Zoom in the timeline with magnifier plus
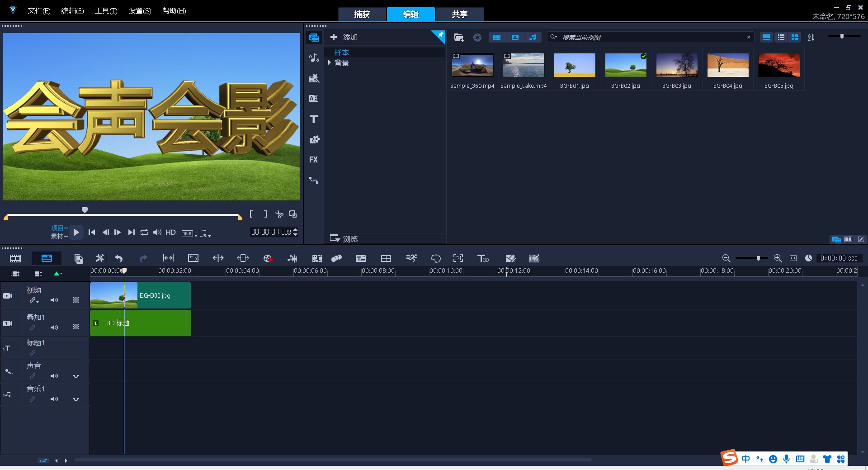 778,258
